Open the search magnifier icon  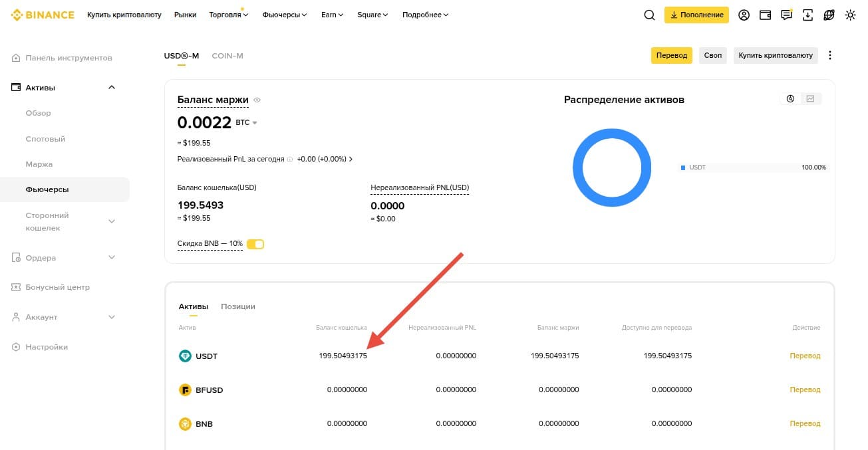pyautogui.click(x=649, y=15)
